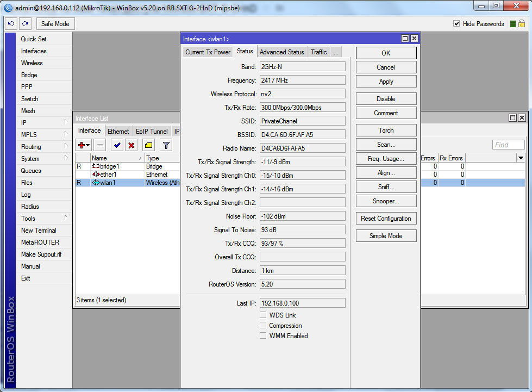Viewport: 532px width, 392px height.
Task: Toggle the Hide Passwords checkbox
Action: tap(456, 24)
